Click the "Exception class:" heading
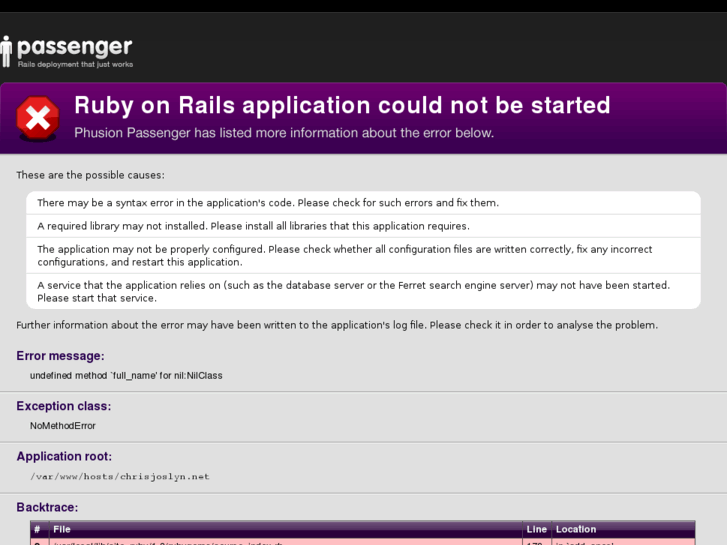Viewport: 727px width, 545px height. tap(64, 406)
